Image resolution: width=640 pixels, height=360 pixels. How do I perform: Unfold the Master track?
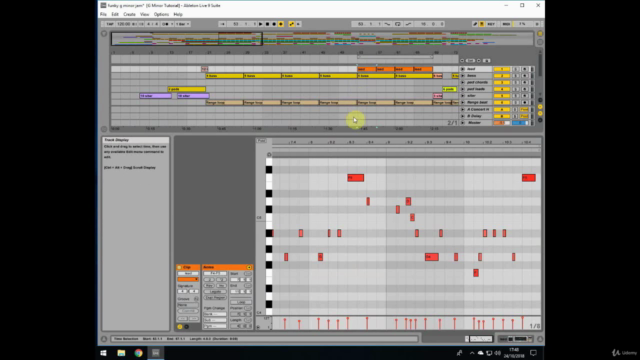(x=462, y=123)
